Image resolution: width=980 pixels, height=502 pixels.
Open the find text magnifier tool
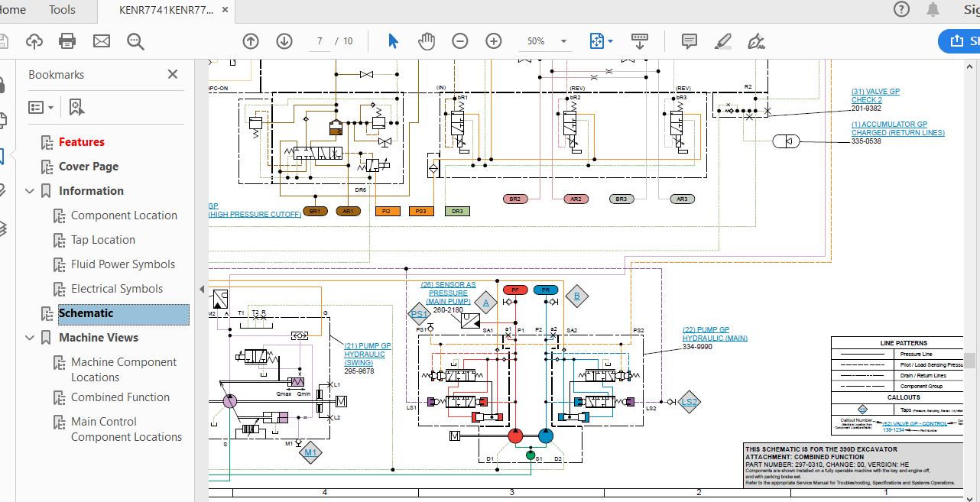click(135, 41)
